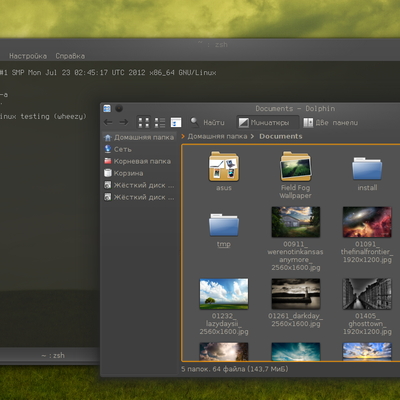The image size is (400, 400).
Task: Select the 01261_darkday thumbnail
Action: [x=296, y=294]
